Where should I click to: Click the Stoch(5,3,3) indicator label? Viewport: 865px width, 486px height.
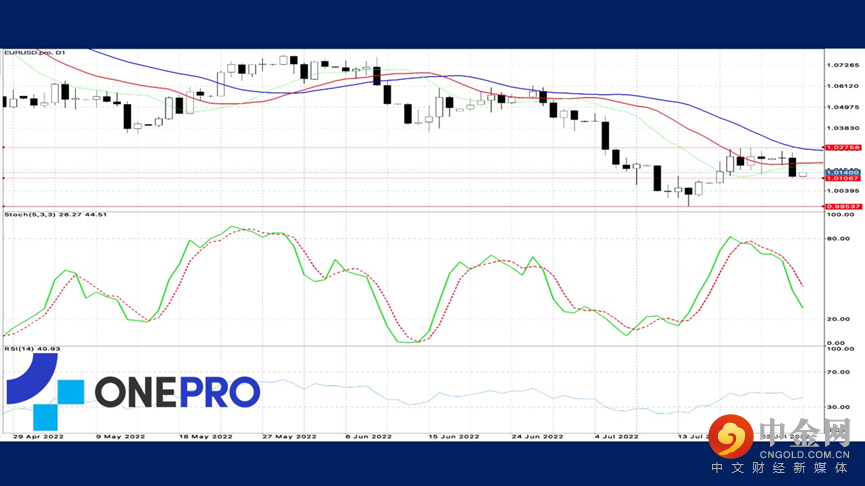[56, 215]
